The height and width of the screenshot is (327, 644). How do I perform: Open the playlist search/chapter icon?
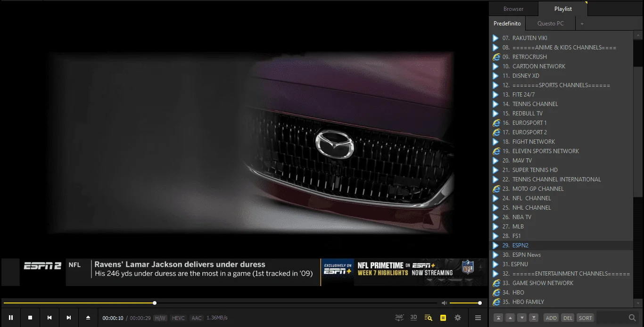428,318
